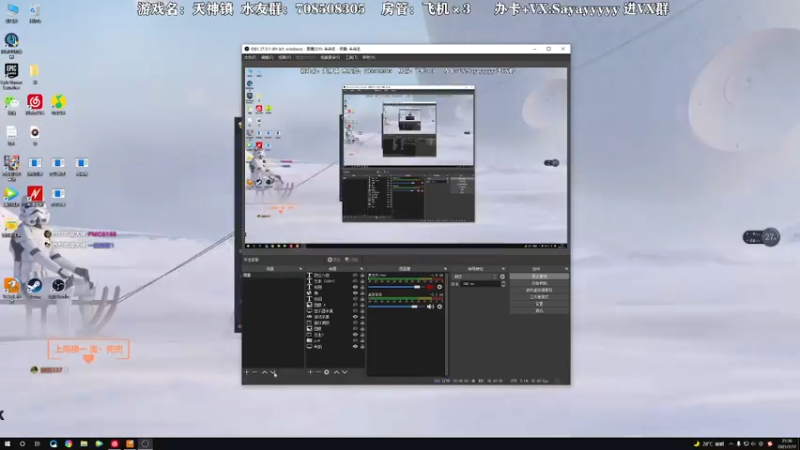Viewport: 800px width, 450px height.
Task: Open the 视图 (View) menu in OBS
Action: (285, 58)
